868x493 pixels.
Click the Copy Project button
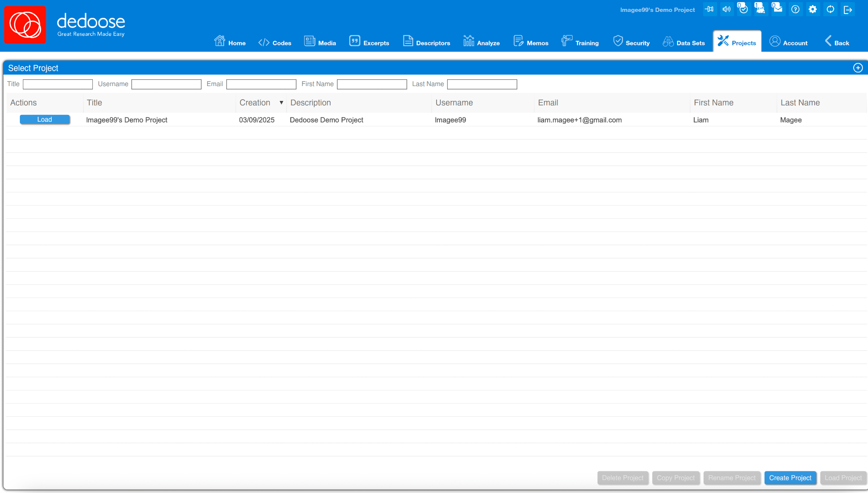676,478
